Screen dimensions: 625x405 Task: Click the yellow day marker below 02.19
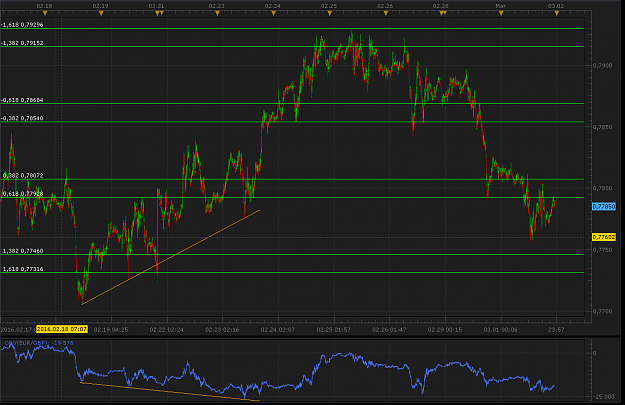pos(101,14)
